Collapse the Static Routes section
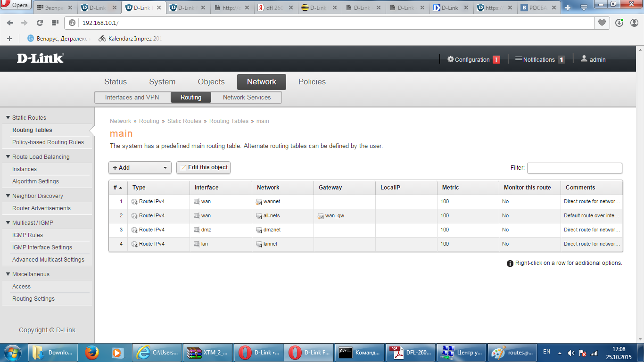Image resolution: width=644 pixels, height=362 pixels. click(x=8, y=117)
